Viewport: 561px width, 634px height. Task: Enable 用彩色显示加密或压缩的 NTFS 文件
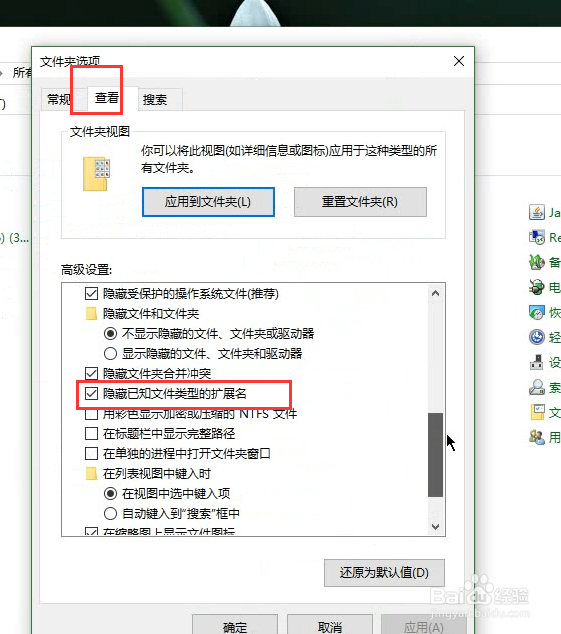pos(91,414)
